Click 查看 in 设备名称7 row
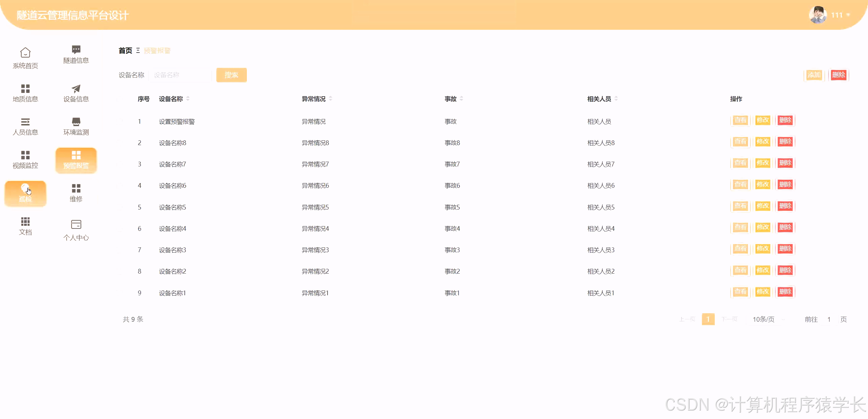 tap(740, 163)
